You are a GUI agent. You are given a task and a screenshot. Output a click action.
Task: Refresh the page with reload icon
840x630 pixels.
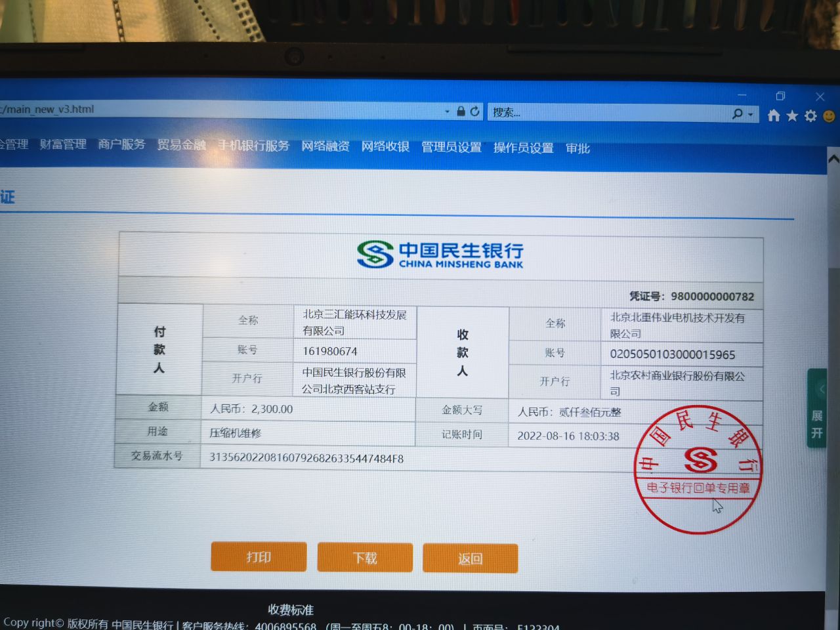[474, 112]
